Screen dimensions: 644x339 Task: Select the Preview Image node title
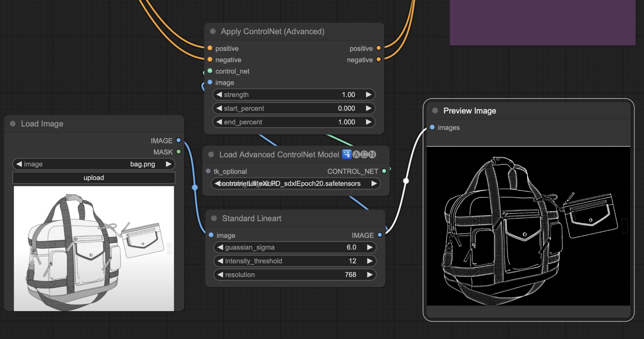pyautogui.click(x=470, y=110)
